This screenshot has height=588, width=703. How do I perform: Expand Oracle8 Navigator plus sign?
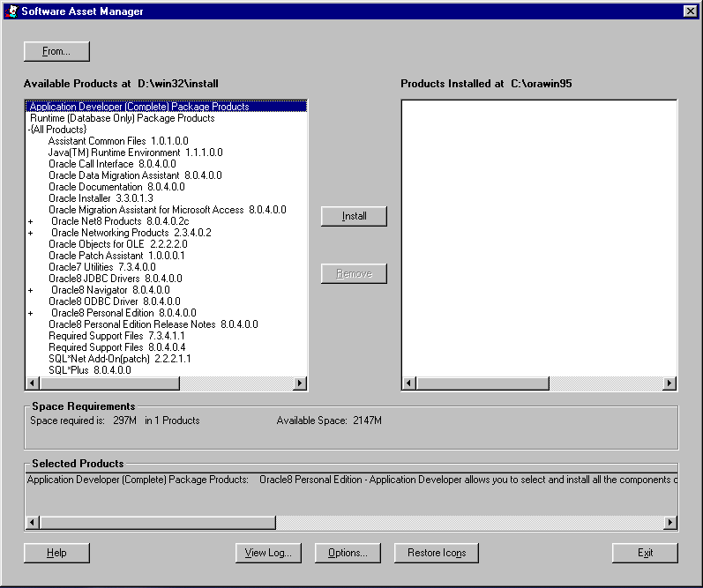coord(31,290)
